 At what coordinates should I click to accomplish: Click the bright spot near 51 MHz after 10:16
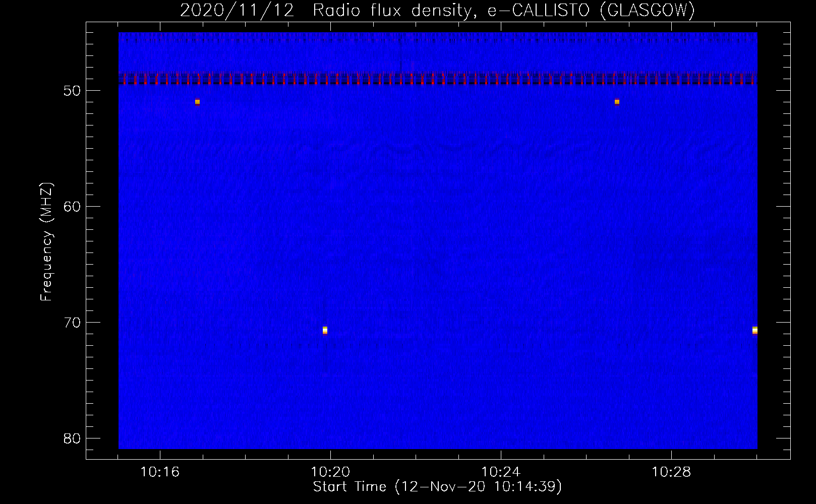coord(197,102)
